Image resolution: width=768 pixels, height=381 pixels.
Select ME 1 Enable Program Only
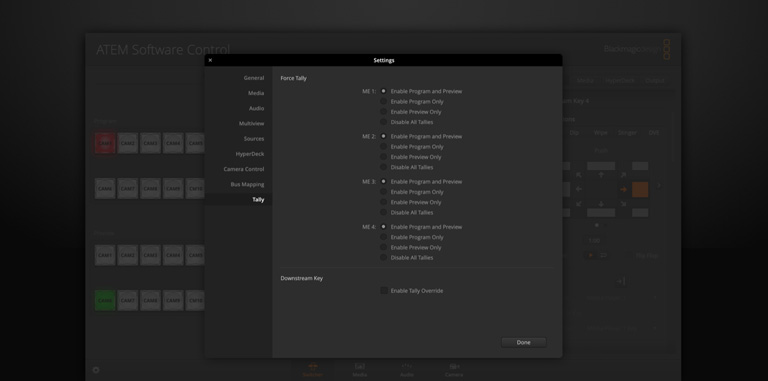[384, 101]
